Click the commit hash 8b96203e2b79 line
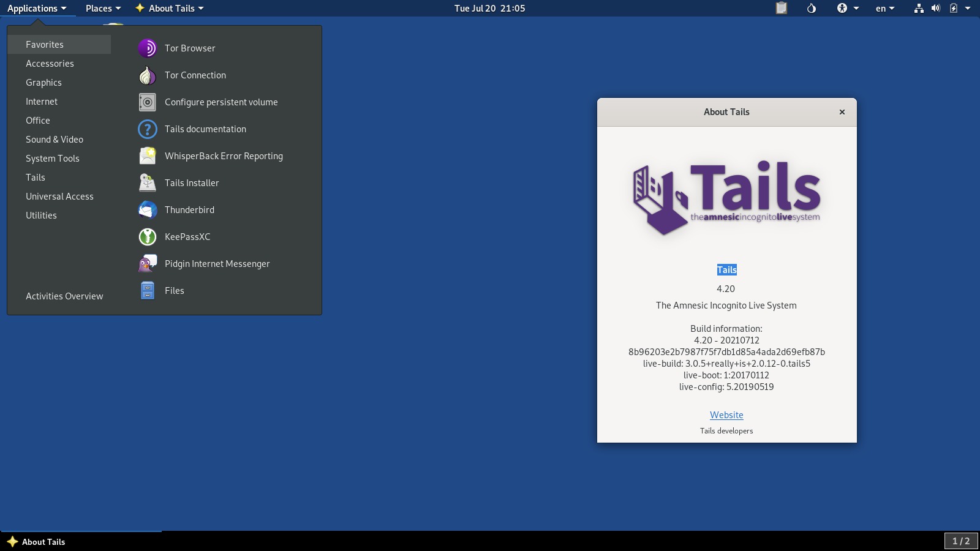The height and width of the screenshot is (551, 980). tap(726, 351)
